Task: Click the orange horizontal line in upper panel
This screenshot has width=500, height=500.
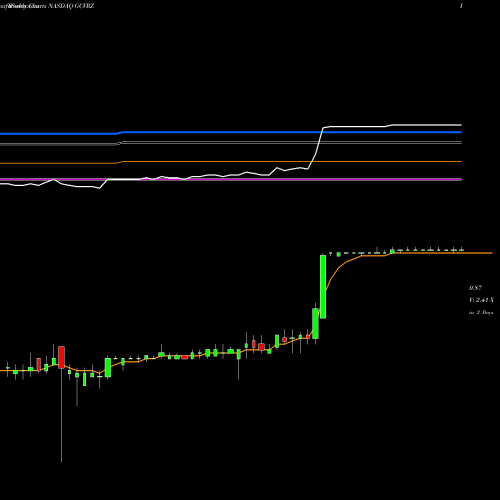Action: tap(231, 162)
